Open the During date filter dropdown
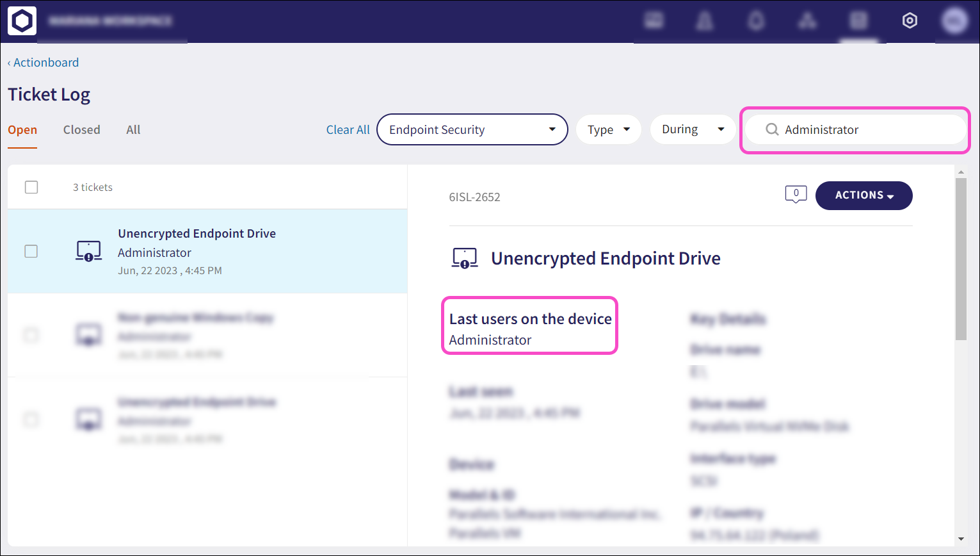This screenshot has width=980, height=556. tap(693, 129)
